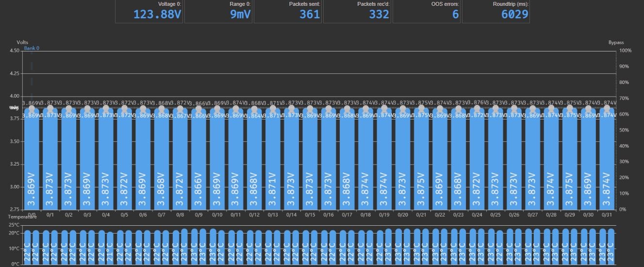644x267 pixels.
Task: Select cell 0/21 bar showing 3.875V
Action: point(421,159)
